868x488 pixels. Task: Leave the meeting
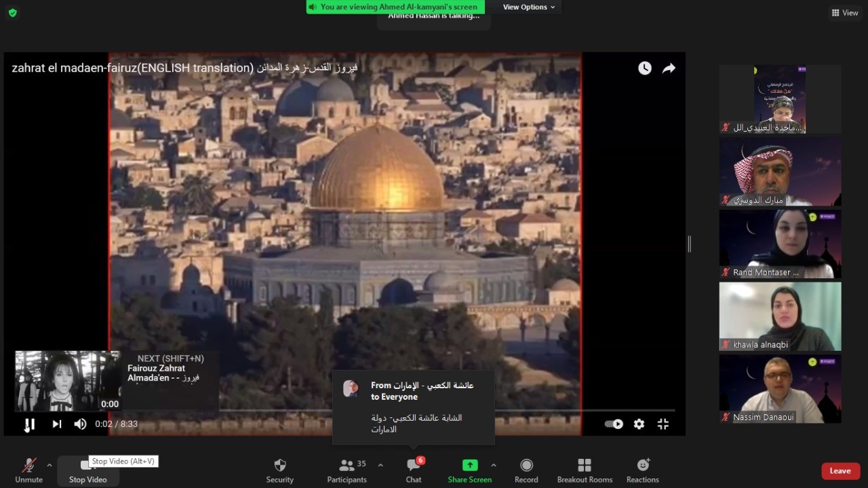(x=840, y=471)
